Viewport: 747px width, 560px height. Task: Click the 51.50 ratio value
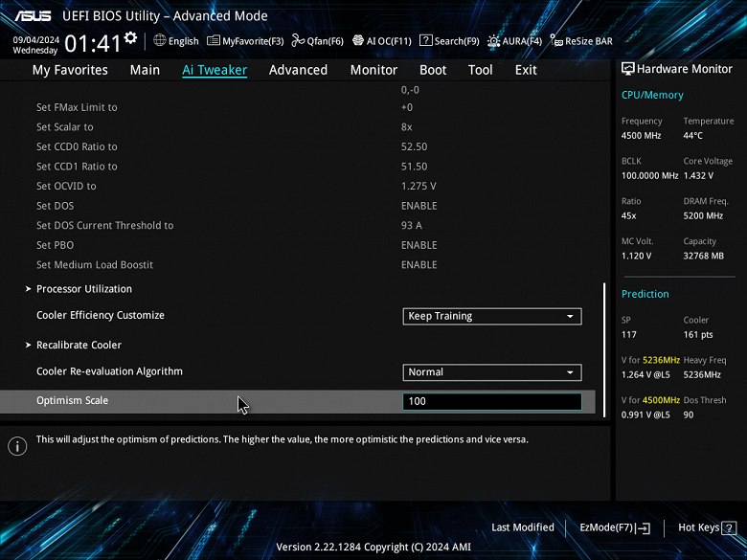coord(414,167)
